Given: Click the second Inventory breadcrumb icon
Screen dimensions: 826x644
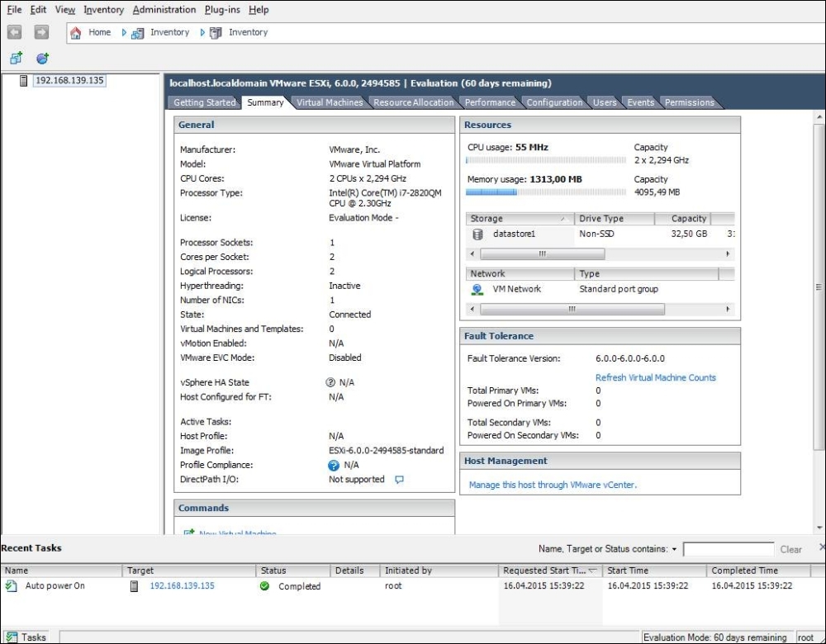Looking at the screenshot, I should point(216,33).
